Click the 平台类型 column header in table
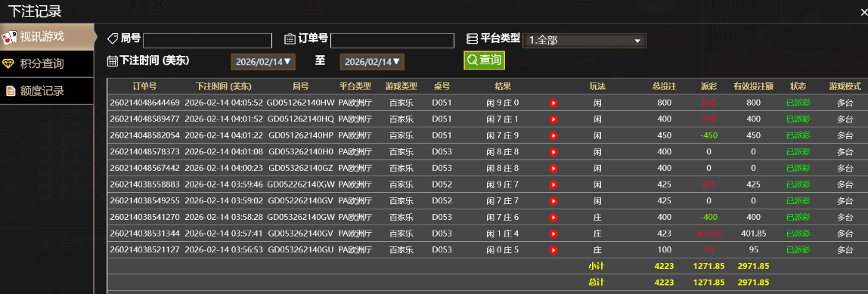Screen dimensions: 868x294 355,86
